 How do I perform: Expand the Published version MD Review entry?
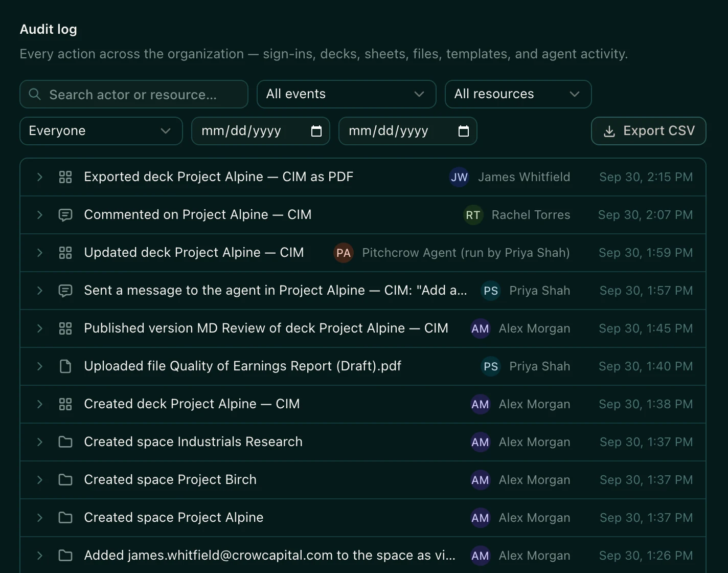pos(39,328)
